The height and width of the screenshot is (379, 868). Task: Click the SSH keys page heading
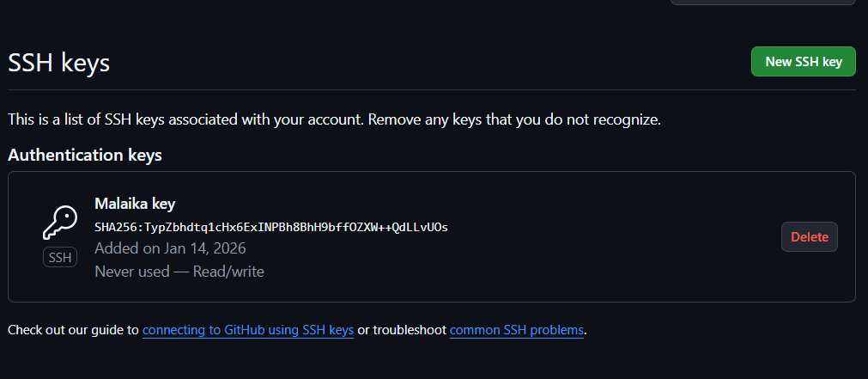(x=58, y=63)
